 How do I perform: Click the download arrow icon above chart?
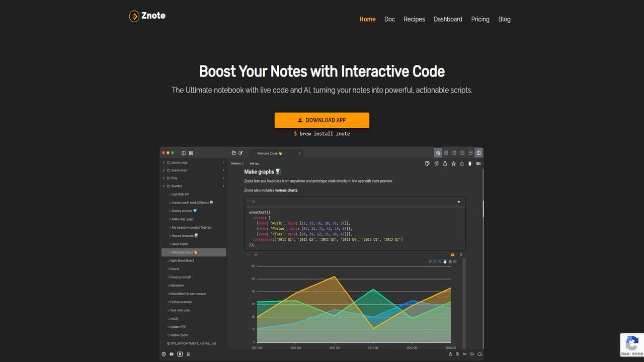461,255
